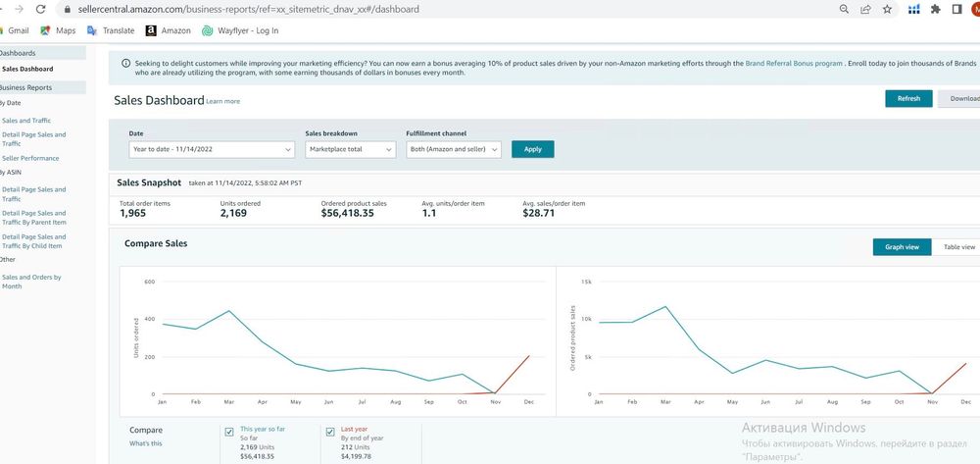The height and width of the screenshot is (464, 980).
Task: Open Sales and Traffic report in sidebar
Action: tap(26, 121)
